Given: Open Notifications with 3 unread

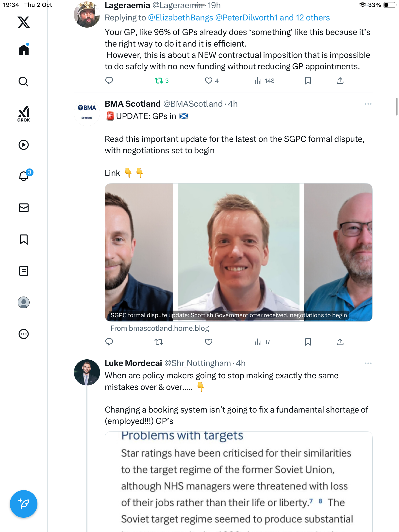Looking at the screenshot, I should coord(24,176).
